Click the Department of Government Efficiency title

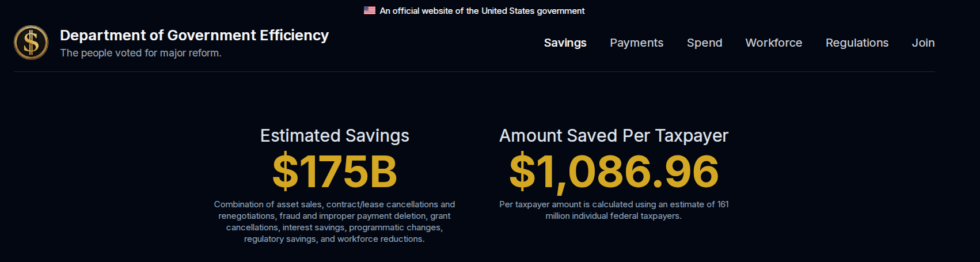(x=194, y=35)
